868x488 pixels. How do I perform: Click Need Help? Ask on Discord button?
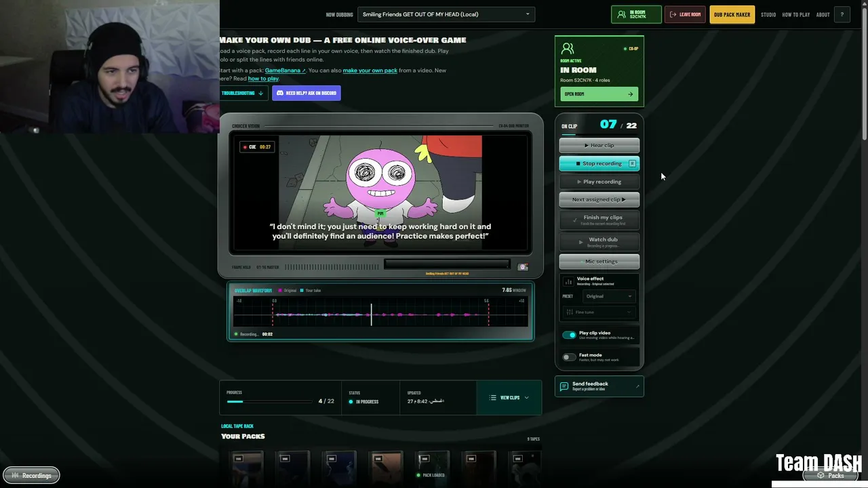point(307,93)
